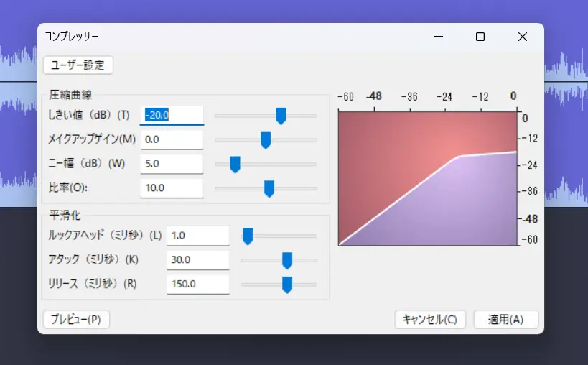Click the プレビュー(P) button
Image resolution: width=588 pixels, height=365 pixels.
[x=76, y=320]
